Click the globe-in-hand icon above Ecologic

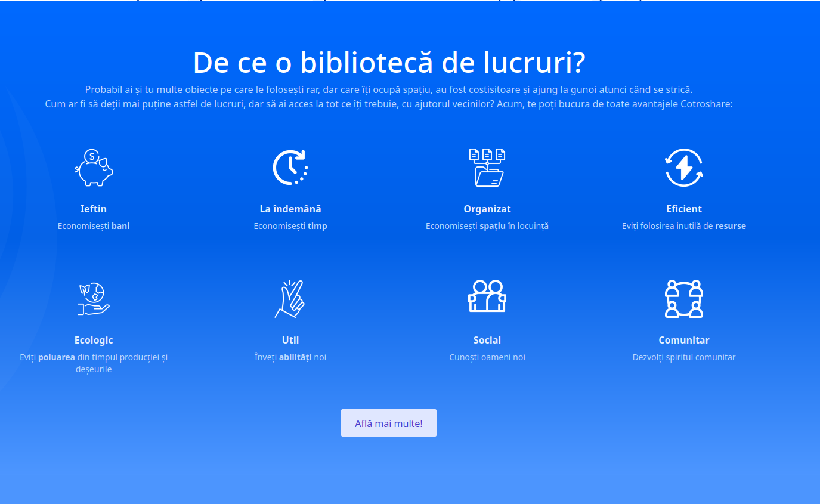point(94,299)
